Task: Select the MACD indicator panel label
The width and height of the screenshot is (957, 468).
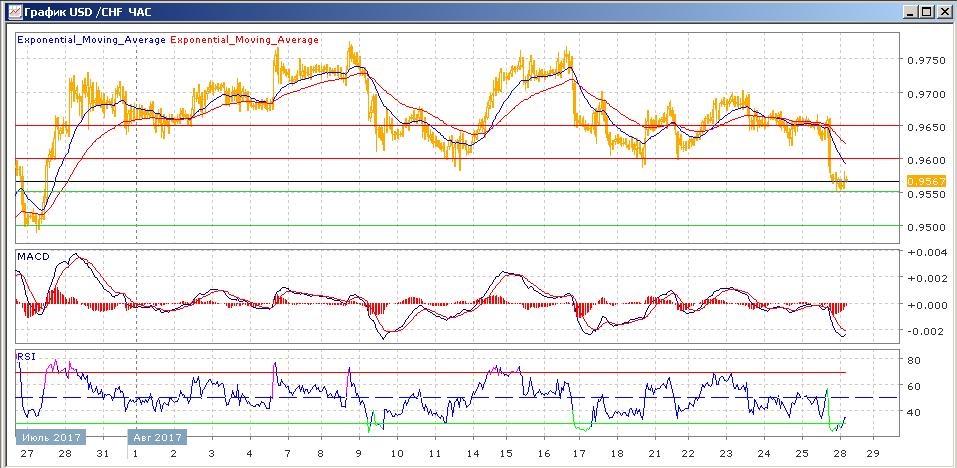Action: click(x=32, y=257)
